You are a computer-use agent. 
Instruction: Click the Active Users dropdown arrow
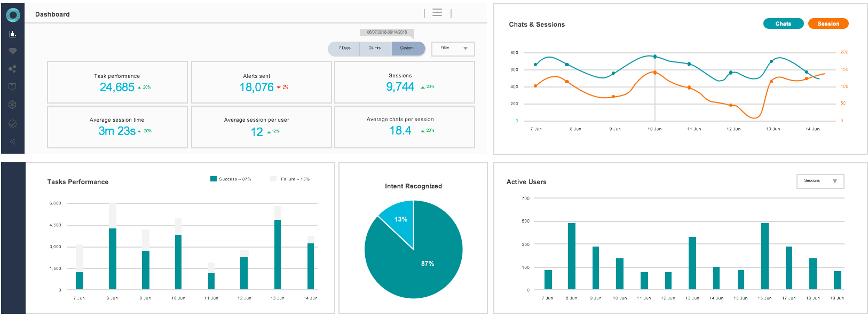(835, 181)
